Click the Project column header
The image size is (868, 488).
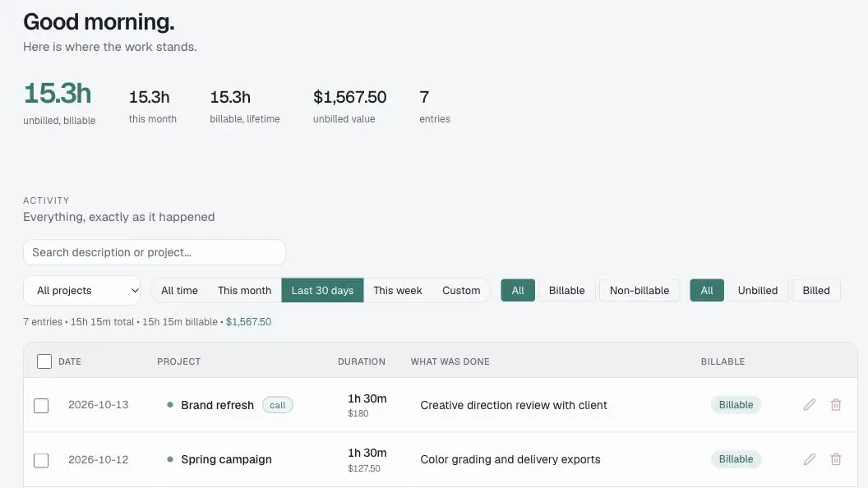pos(179,361)
